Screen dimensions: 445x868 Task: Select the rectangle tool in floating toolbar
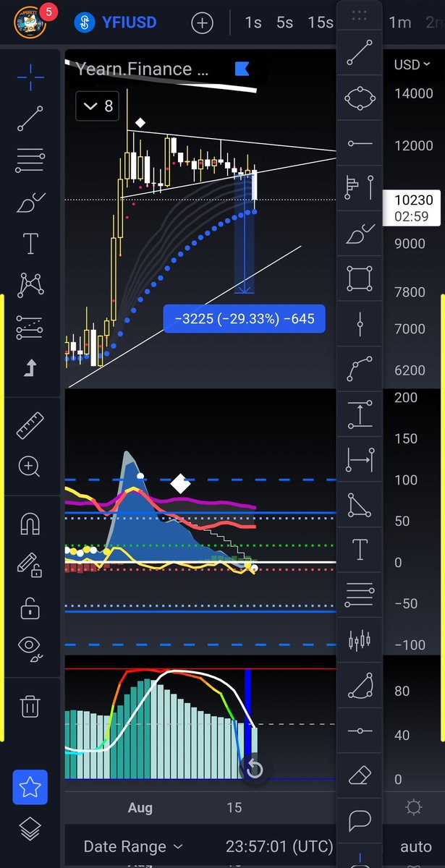click(x=360, y=278)
